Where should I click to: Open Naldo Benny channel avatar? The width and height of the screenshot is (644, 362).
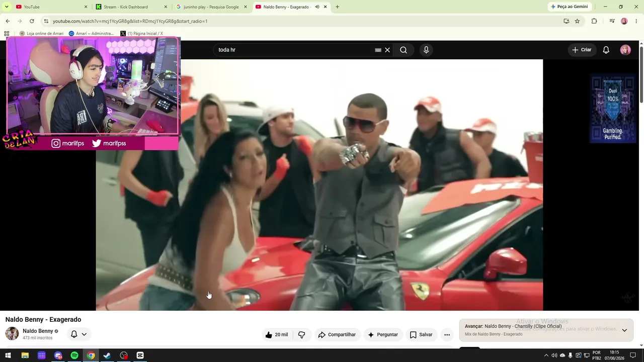(x=12, y=334)
